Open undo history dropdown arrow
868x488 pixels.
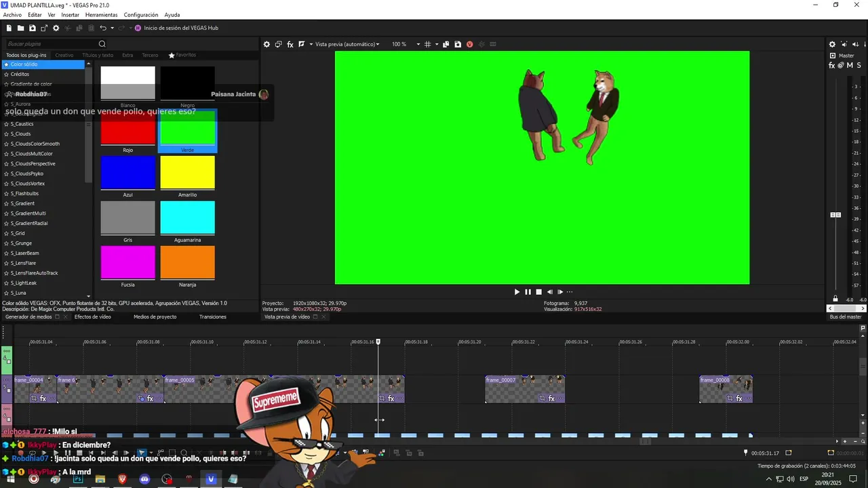click(112, 28)
